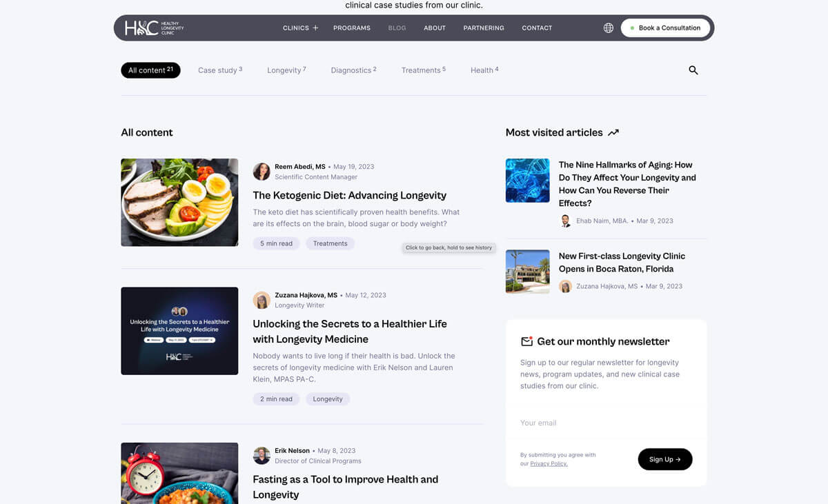Viewport: 828px width, 504px height.
Task: Click the 2 min read badge
Action: (x=276, y=399)
